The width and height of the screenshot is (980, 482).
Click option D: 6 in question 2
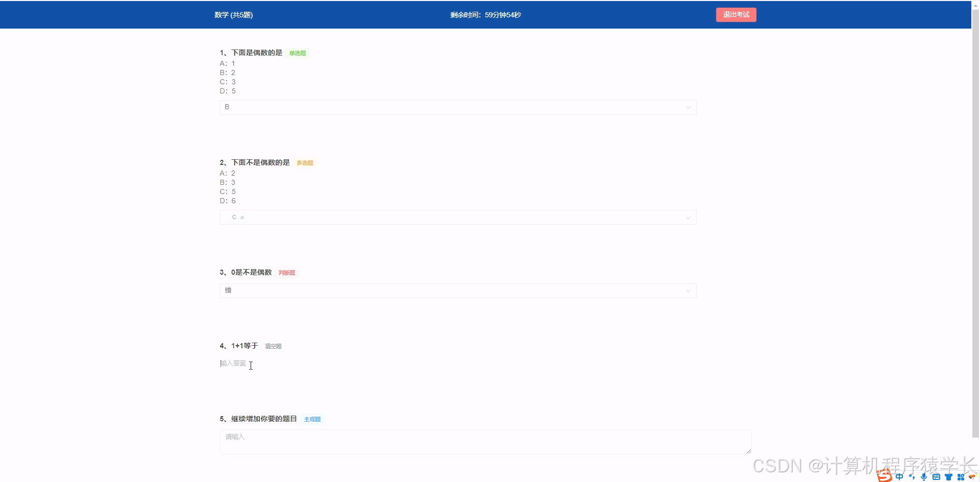coord(228,201)
